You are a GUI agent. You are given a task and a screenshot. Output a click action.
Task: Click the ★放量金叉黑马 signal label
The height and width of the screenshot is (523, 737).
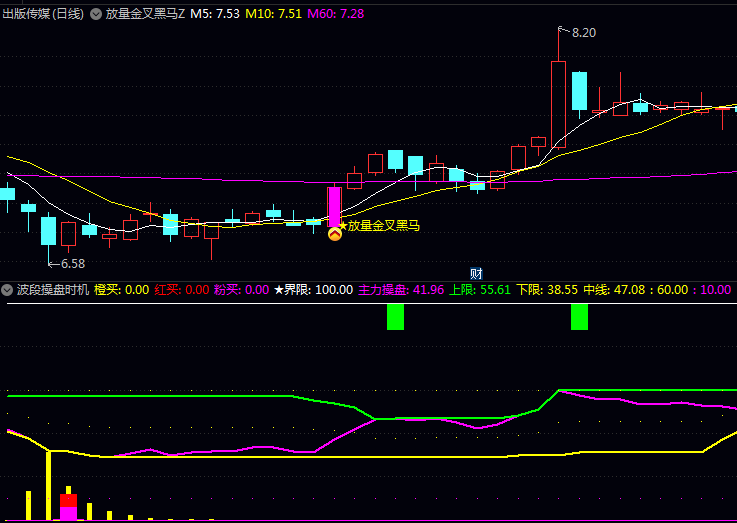(x=379, y=226)
